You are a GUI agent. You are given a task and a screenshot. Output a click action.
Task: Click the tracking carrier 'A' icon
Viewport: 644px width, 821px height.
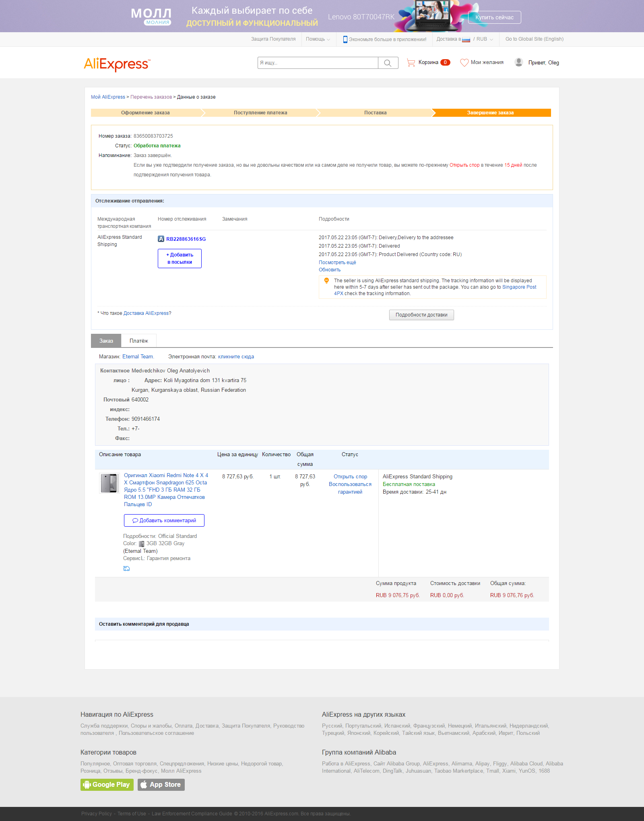coord(161,239)
